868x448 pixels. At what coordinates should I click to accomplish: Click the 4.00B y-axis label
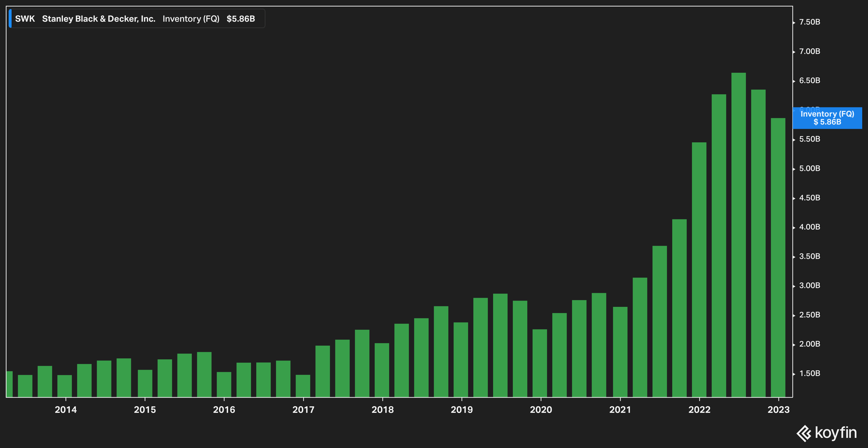pos(810,227)
